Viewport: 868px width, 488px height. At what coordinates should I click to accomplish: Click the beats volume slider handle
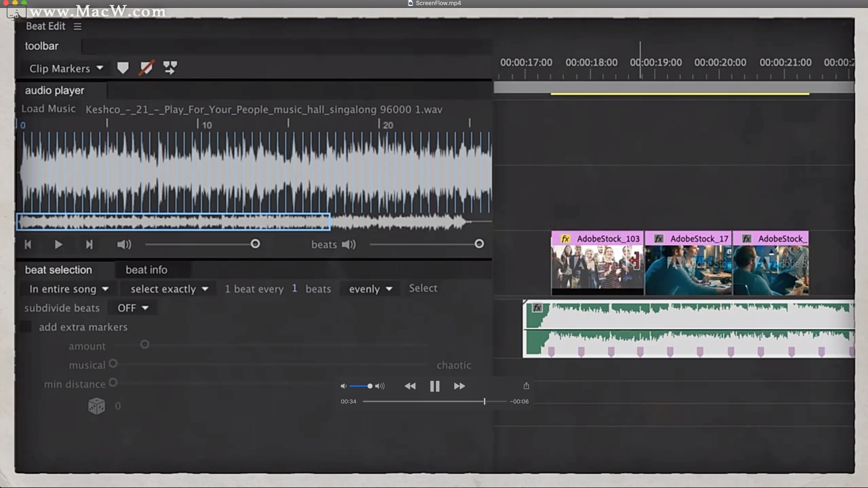coord(479,244)
